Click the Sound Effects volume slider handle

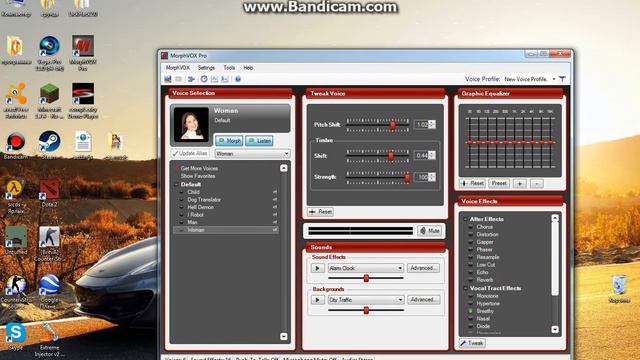tap(366, 278)
